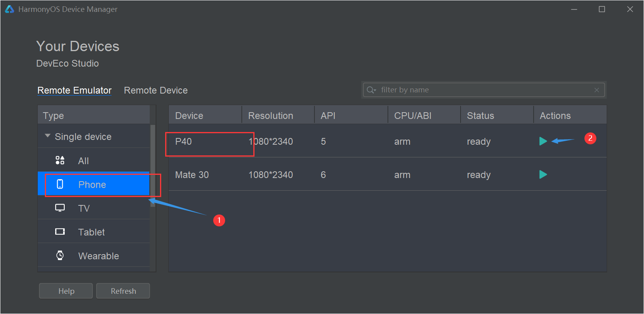This screenshot has width=644, height=314.
Task: Sort by Status column header
Action: coord(497,115)
